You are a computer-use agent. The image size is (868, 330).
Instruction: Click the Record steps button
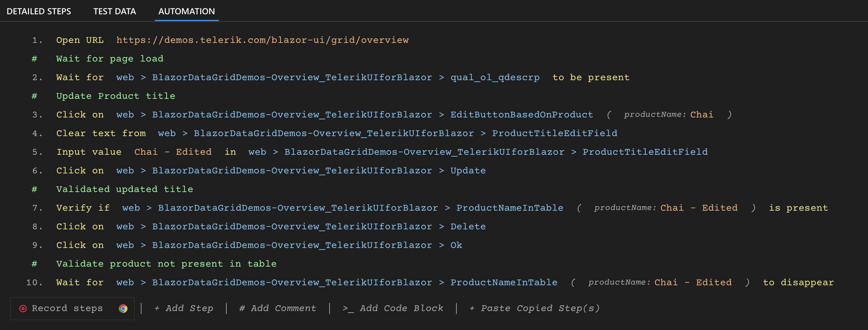tap(67, 308)
